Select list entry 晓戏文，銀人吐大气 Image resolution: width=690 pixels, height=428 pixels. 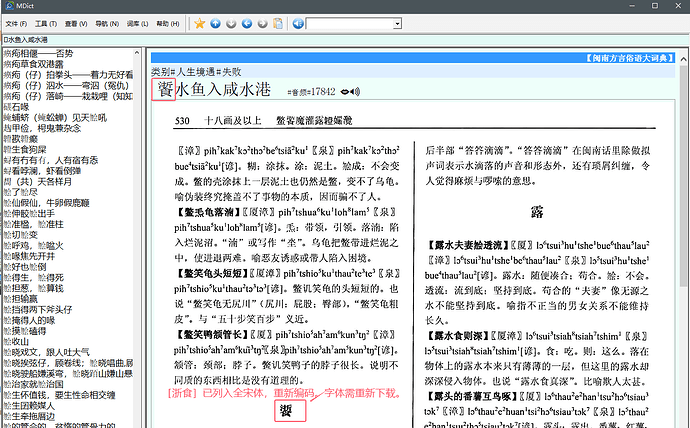tap(47, 352)
